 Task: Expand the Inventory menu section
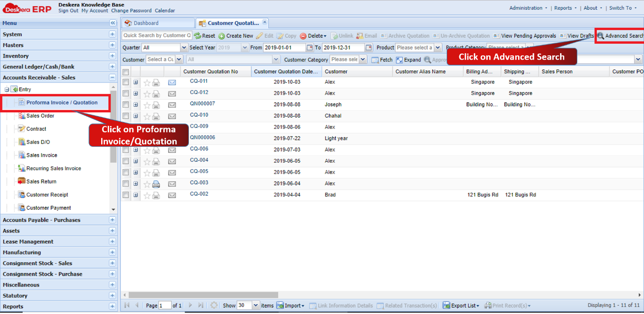(x=112, y=56)
